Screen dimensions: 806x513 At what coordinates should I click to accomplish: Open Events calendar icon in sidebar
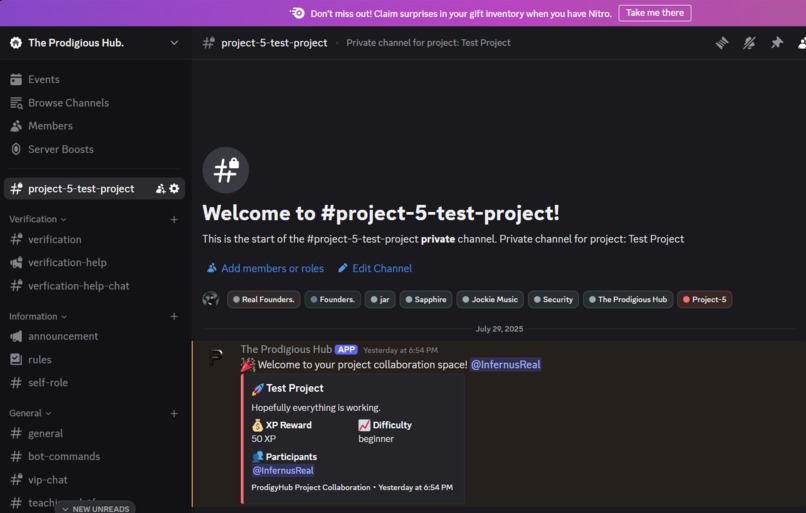[x=16, y=79]
